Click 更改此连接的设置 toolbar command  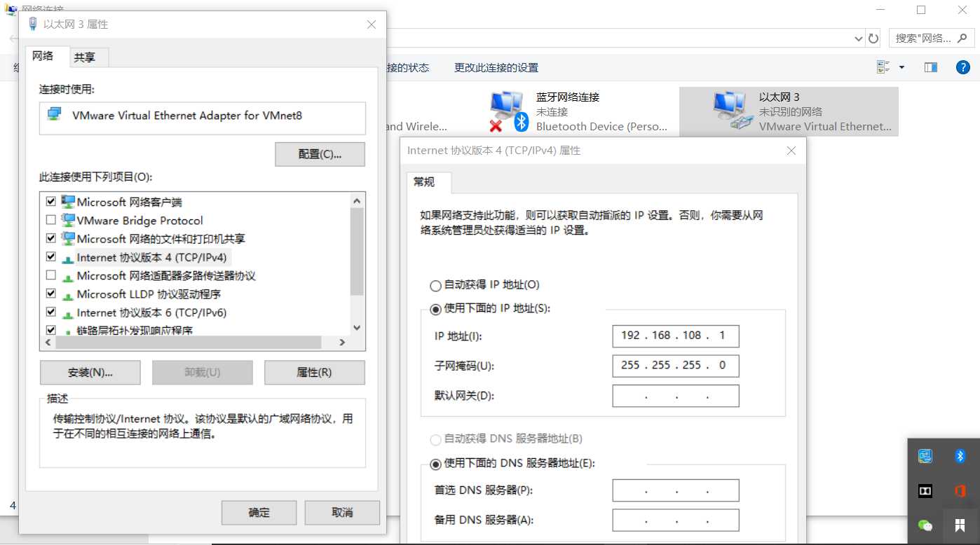click(496, 68)
